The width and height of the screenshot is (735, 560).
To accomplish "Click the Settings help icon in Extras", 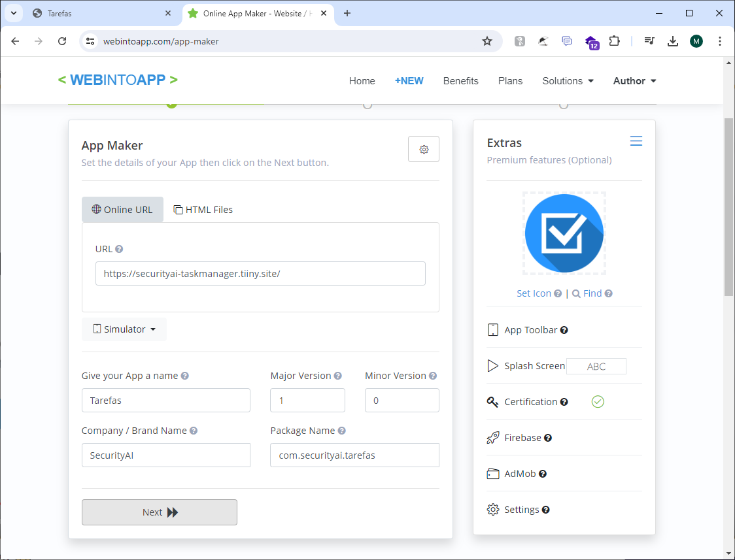I will click(545, 510).
